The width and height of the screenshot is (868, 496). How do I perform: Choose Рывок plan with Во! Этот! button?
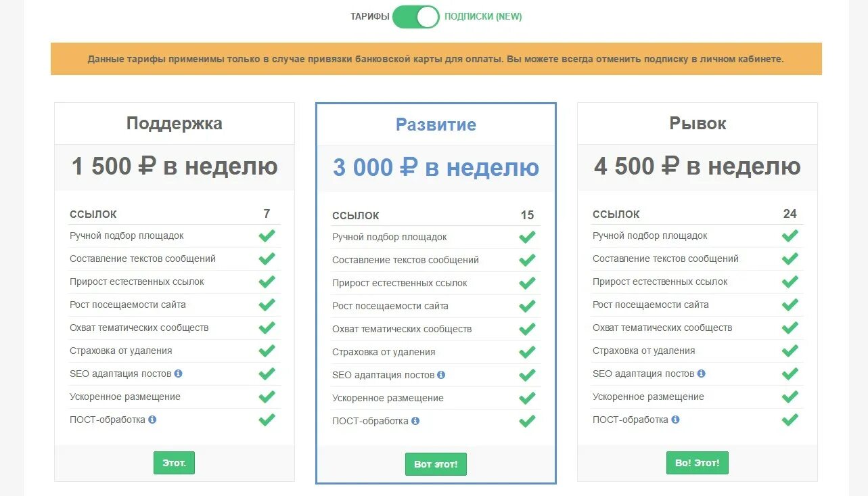(698, 463)
